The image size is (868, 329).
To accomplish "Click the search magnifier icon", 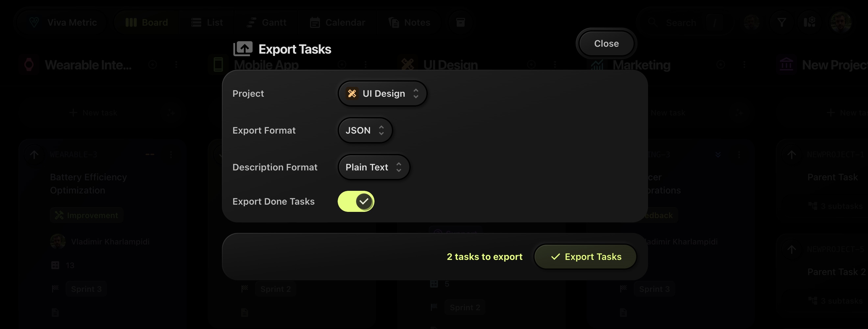I will (653, 22).
